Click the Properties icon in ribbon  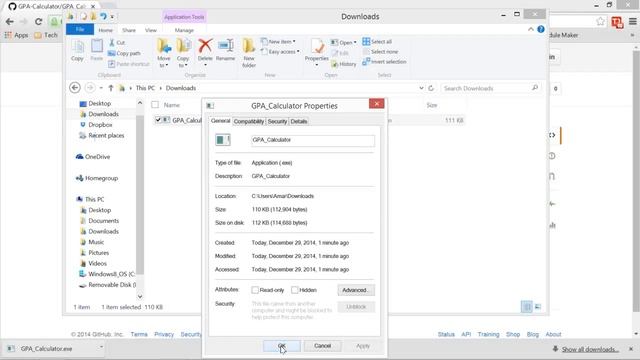click(x=317, y=46)
